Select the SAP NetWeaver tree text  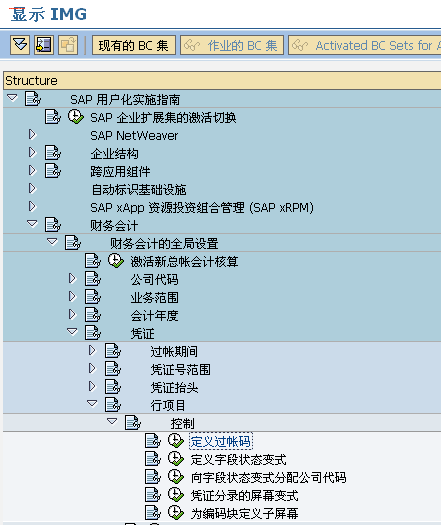pyautogui.click(x=134, y=136)
